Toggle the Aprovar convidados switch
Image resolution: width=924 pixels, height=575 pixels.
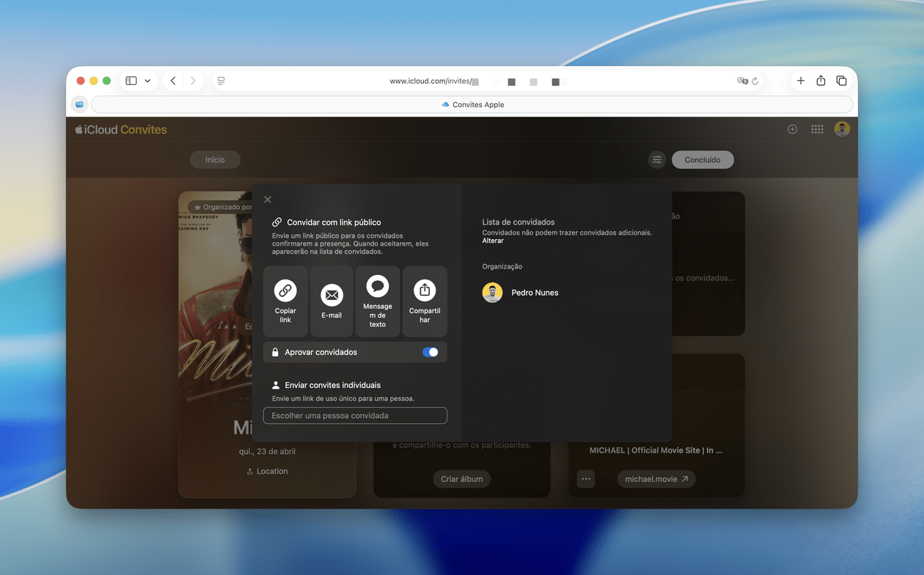click(x=430, y=352)
